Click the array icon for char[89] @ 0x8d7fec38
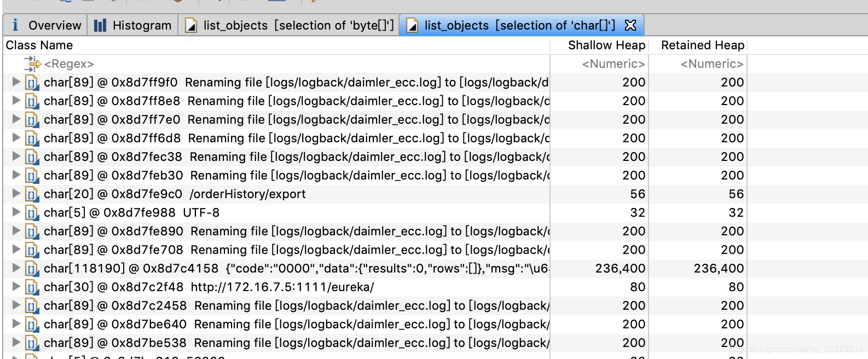Viewport: 868px width, 359px height. [32, 157]
